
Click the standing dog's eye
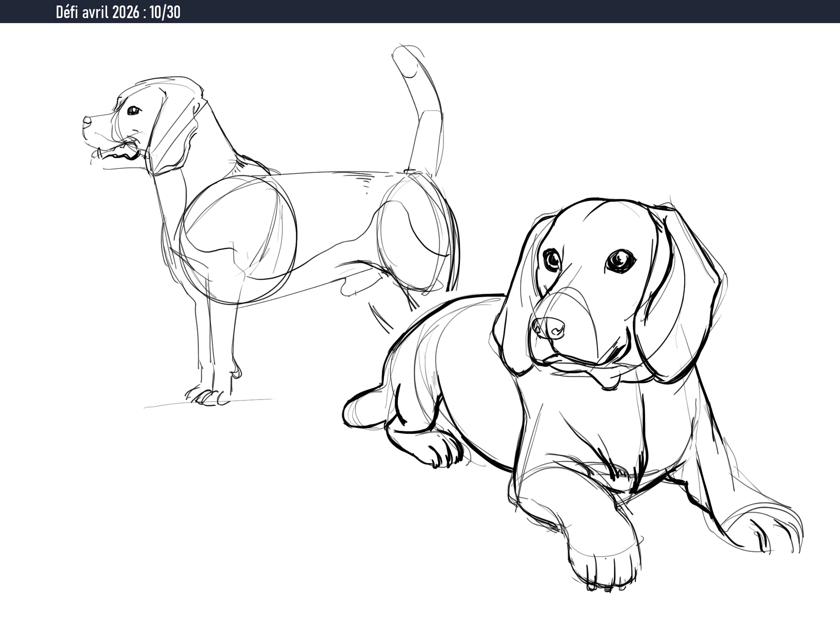point(134,110)
